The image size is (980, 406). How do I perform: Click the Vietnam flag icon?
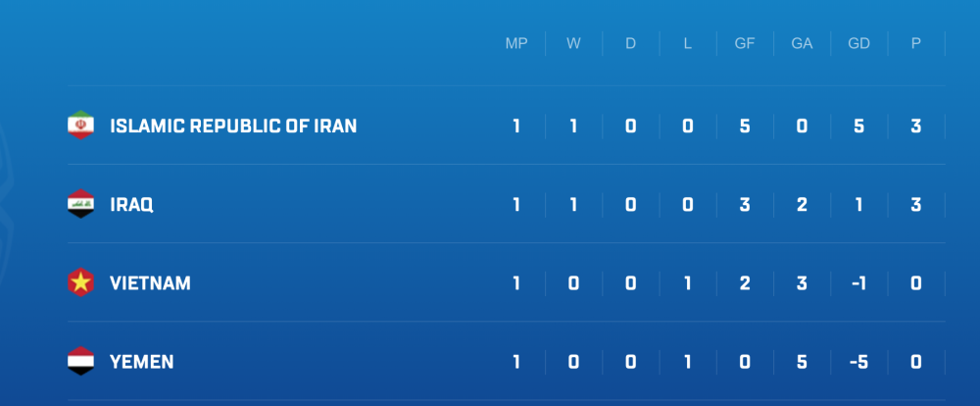coord(79,283)
